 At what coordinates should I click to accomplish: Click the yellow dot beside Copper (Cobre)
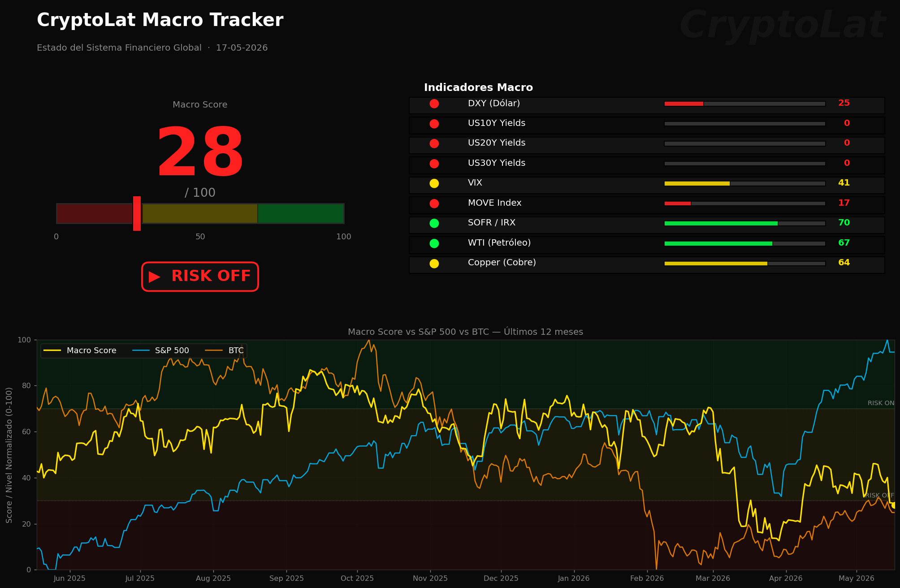pos(434,264)
